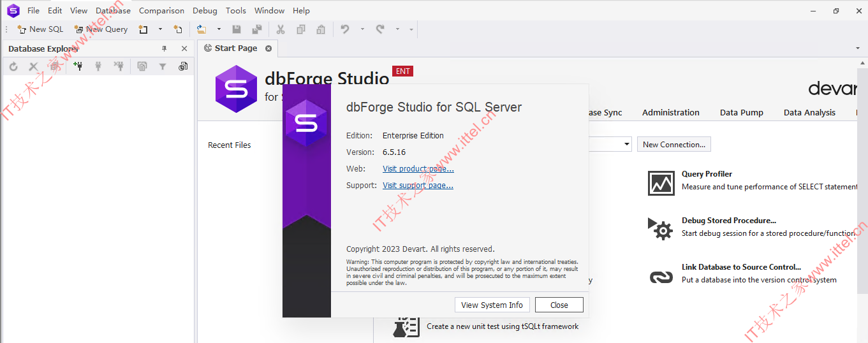This screenshot has width=868, height=343.
Task: Open the Debug menu
Action: pyautogui.click(x=205, y=11)
